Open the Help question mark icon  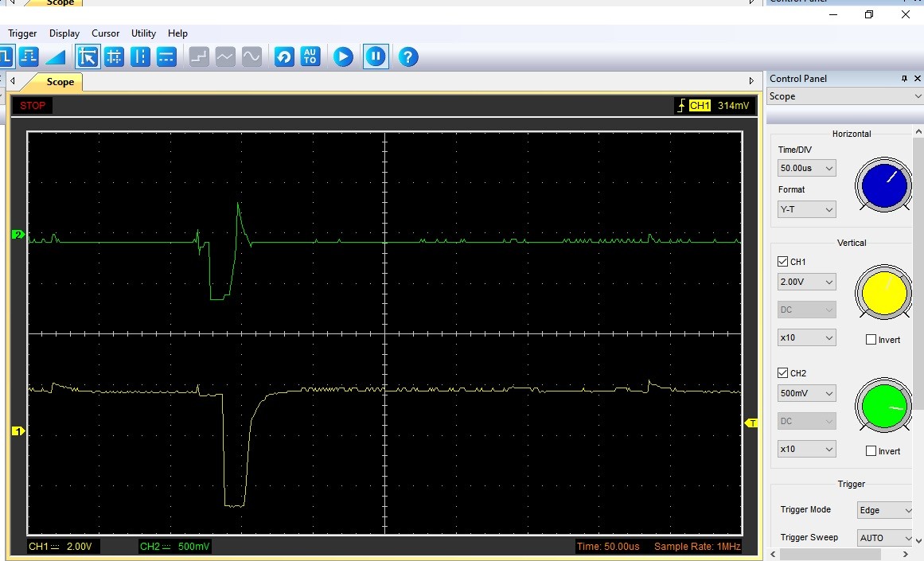[408, 56]
